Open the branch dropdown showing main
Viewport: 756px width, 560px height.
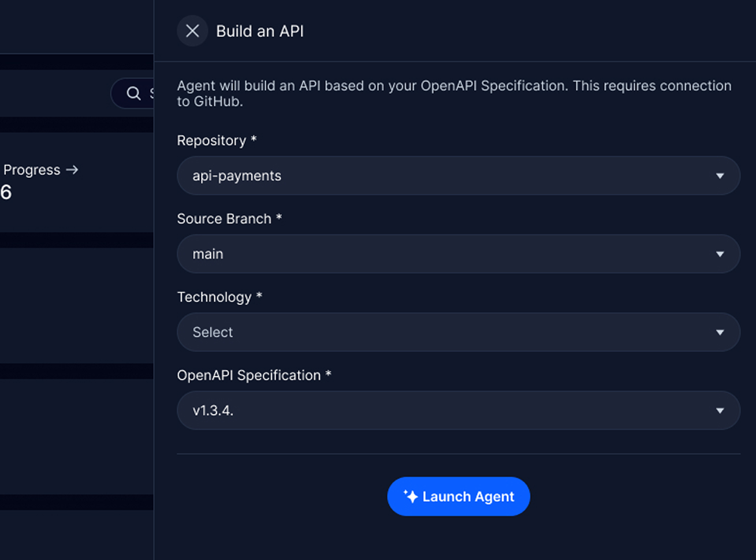pyautogui.click(x=450, y=254)
